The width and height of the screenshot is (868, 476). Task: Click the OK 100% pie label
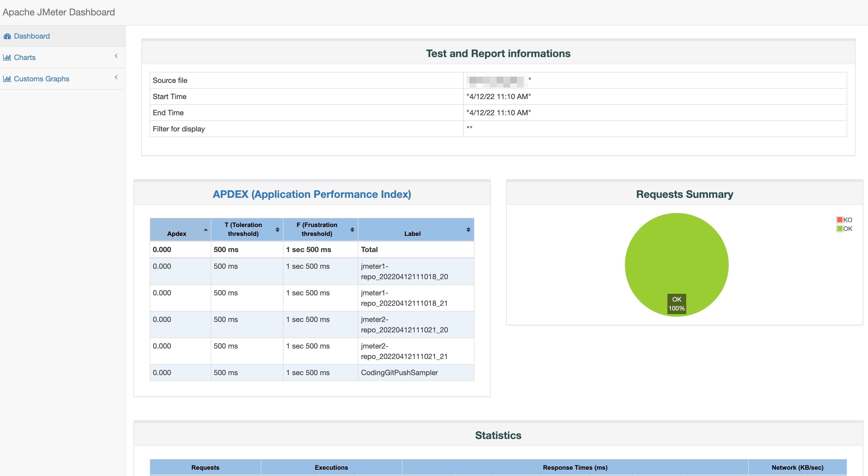pos(677,304)
